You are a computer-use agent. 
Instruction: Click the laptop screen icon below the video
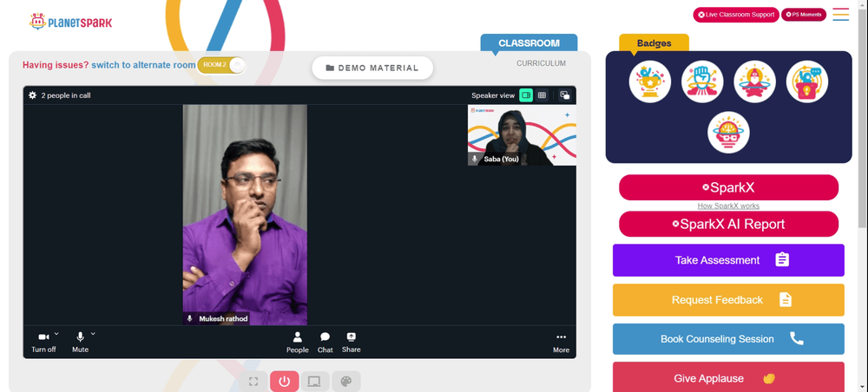[x=314, y=382]
